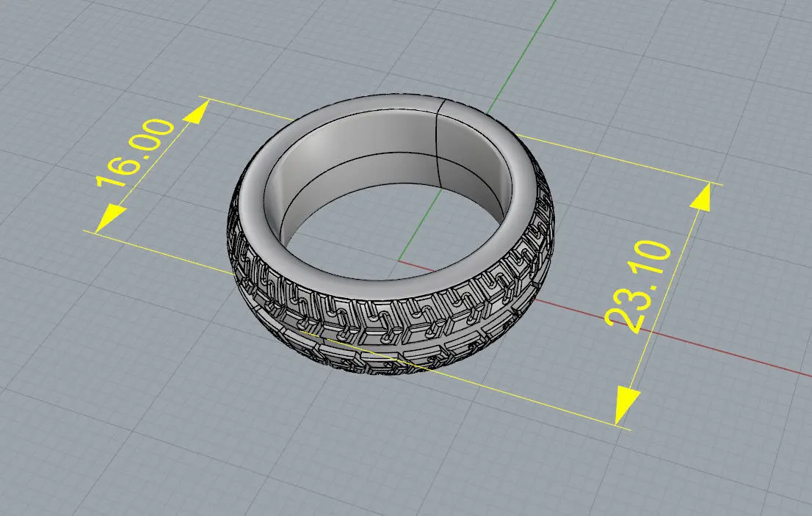Screen dimensions: 812x516
Task: Select the 23.10 dimension text
Action: tap(638, 286)
